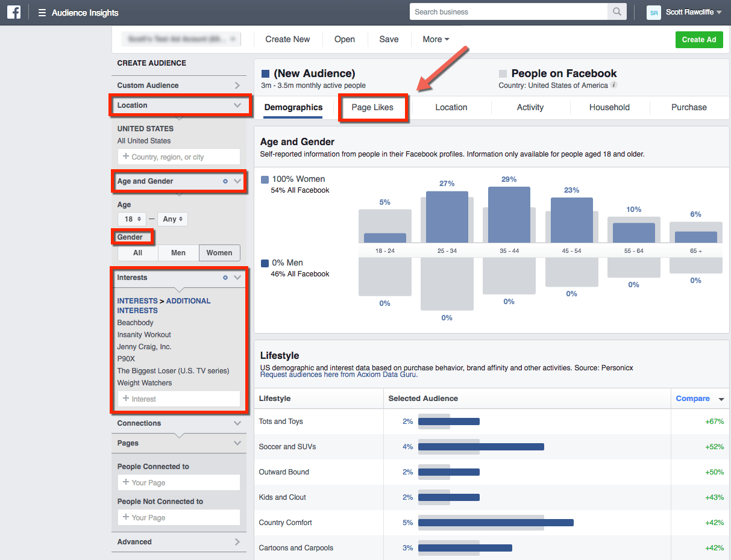This screenshot has width=731, height=560.
Task: Click the Kids and Clout lifestyle row
Action: tap(492, 497)
